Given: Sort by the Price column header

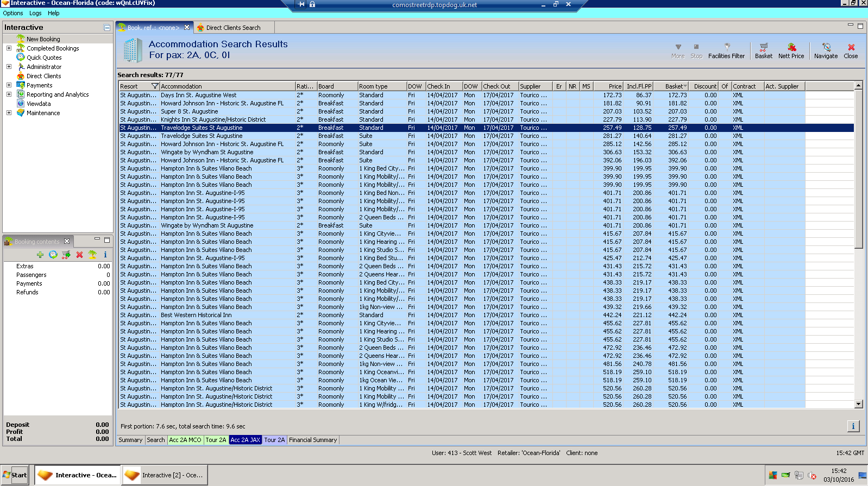Looking at the screenshot, I should [x=608, y=86].
